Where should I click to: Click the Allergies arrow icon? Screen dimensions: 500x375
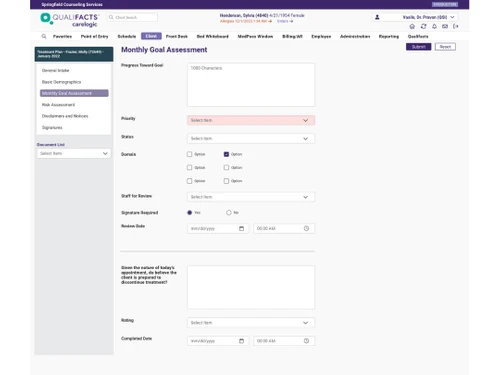[270, 21]
